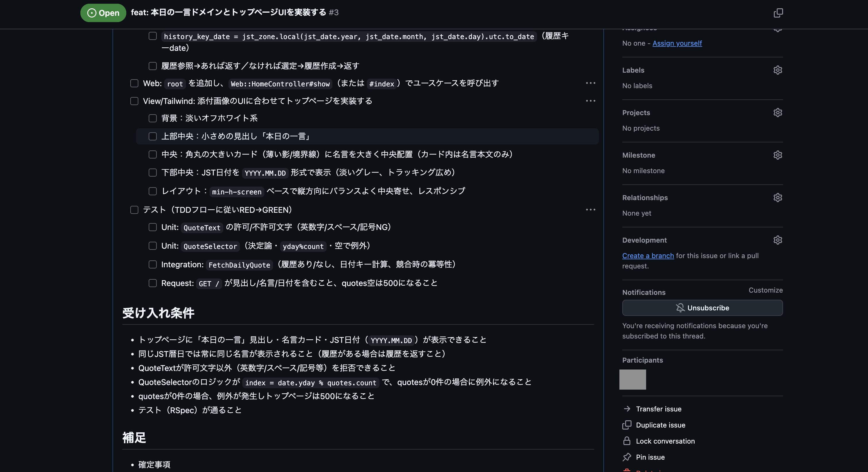Open options menu for テスト task
Viewport: 868px width, 472px height.
590,210
